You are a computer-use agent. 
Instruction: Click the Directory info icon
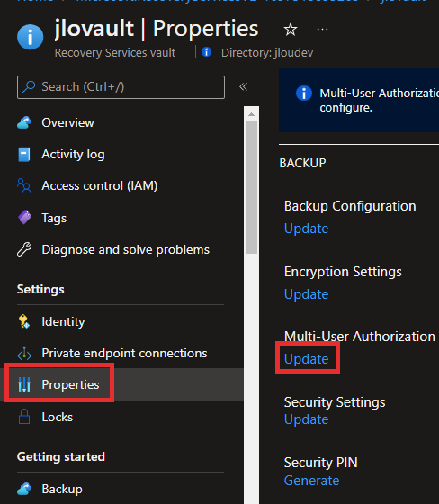[206, 52]
